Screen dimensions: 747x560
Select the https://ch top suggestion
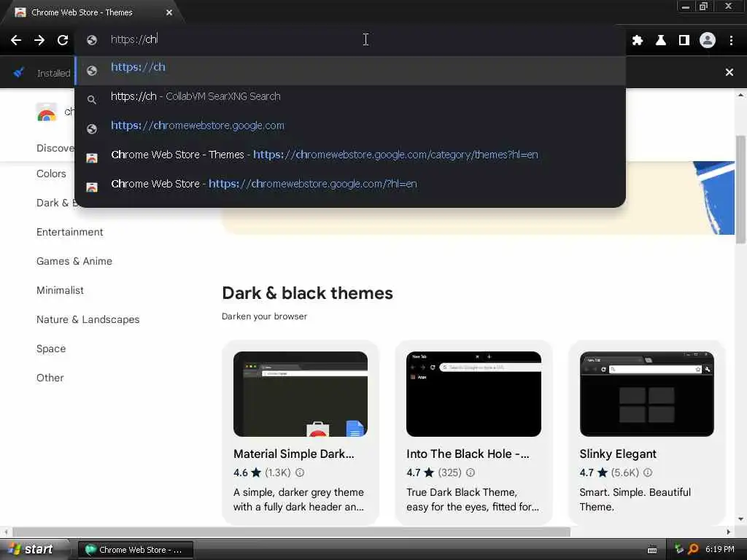(351, 71)
